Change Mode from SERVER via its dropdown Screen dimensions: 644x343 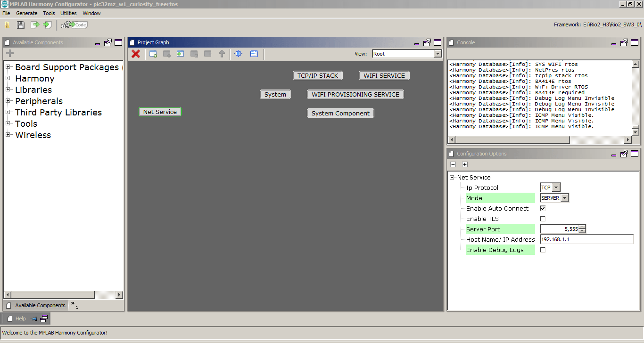click(564, 197)
